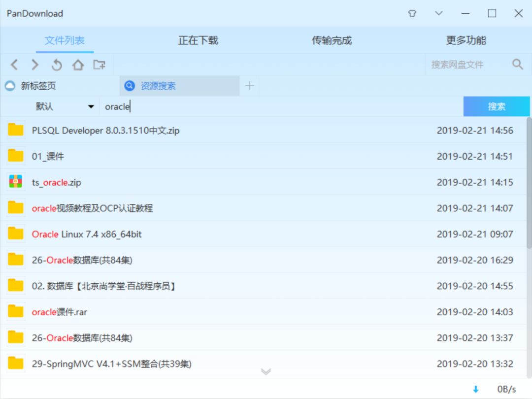
Task: Click the magnifier icon to search netdisk files
Action: [x=517, y=64]
